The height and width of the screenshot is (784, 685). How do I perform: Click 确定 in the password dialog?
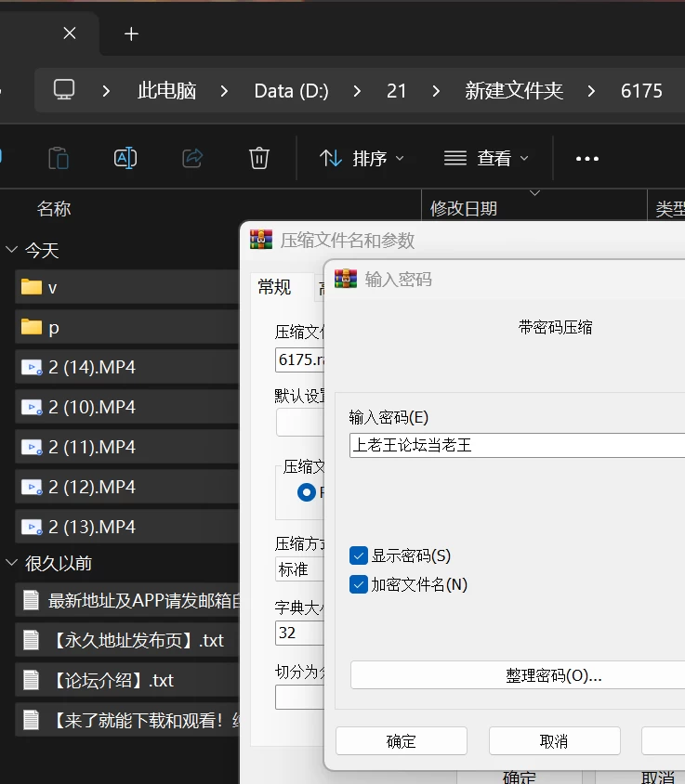tap(402, 741)
